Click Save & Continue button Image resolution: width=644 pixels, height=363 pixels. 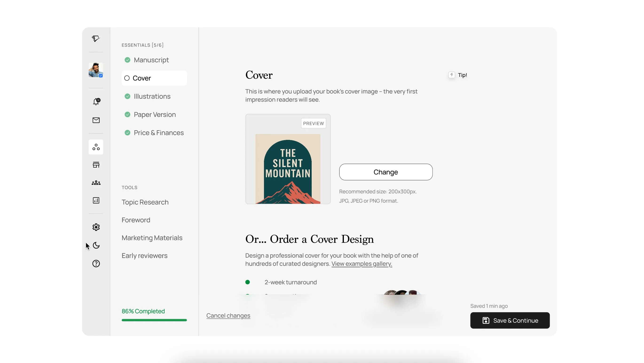[510, 320]
